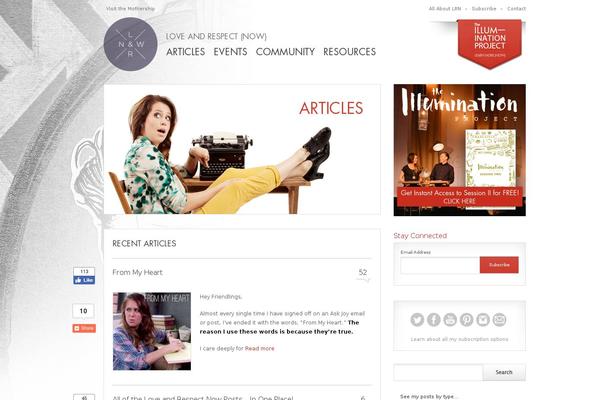
Task: Click the Illumination Project session banner
Action: click(x=460, y=150)
